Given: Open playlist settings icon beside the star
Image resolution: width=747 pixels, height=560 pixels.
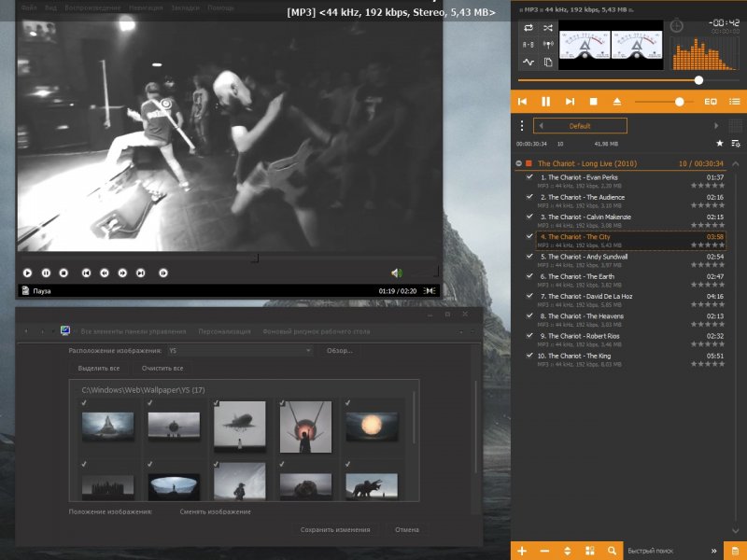Looking at the screenshot, I should point(736,143).
